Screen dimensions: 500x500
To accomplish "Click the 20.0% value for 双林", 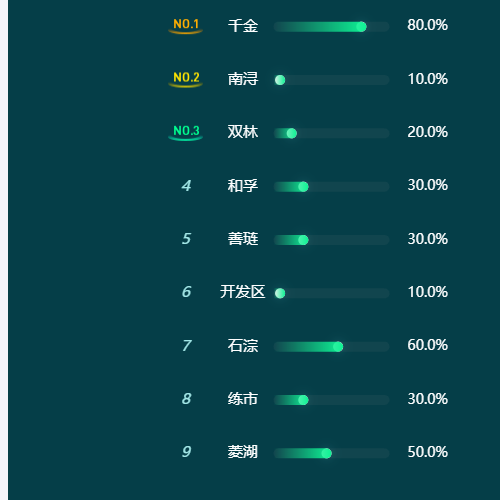I will [427, 132].
